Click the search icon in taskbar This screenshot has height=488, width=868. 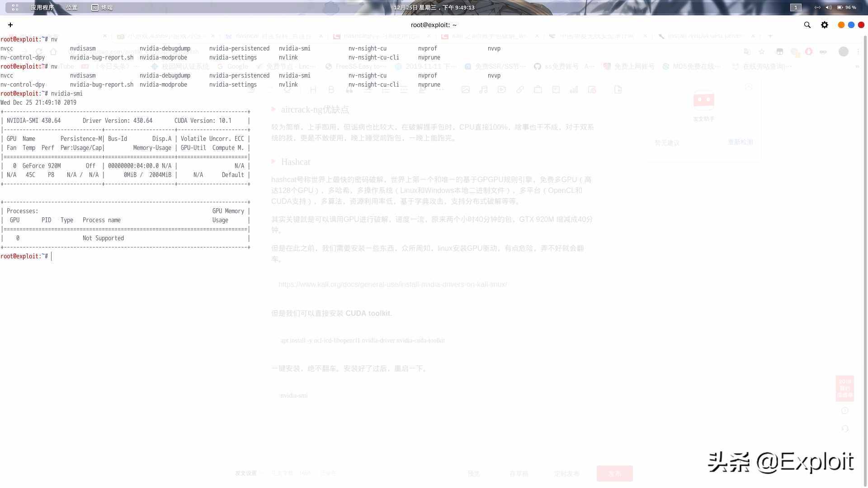point(808,24)
